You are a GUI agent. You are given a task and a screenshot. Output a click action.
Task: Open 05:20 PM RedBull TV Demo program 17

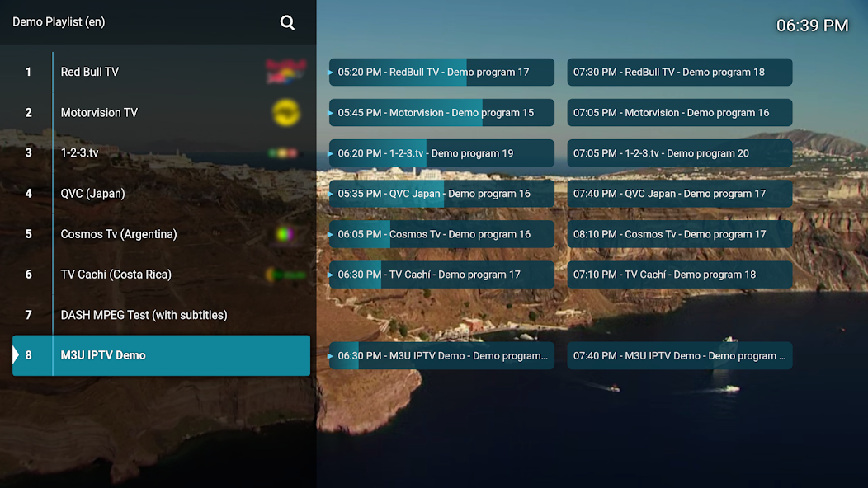click(441, 72)
